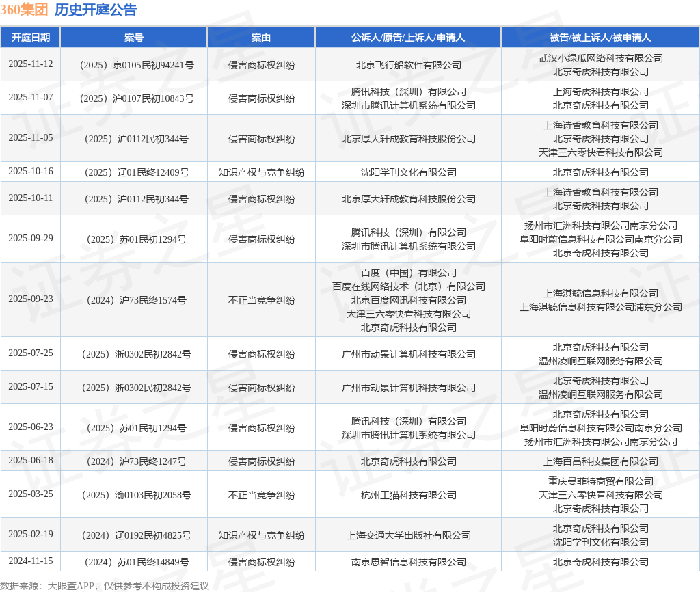Image resolution: width=700 pixels, height=592 pixels.
Task: Click the 案由 column header
Action: 261,38
